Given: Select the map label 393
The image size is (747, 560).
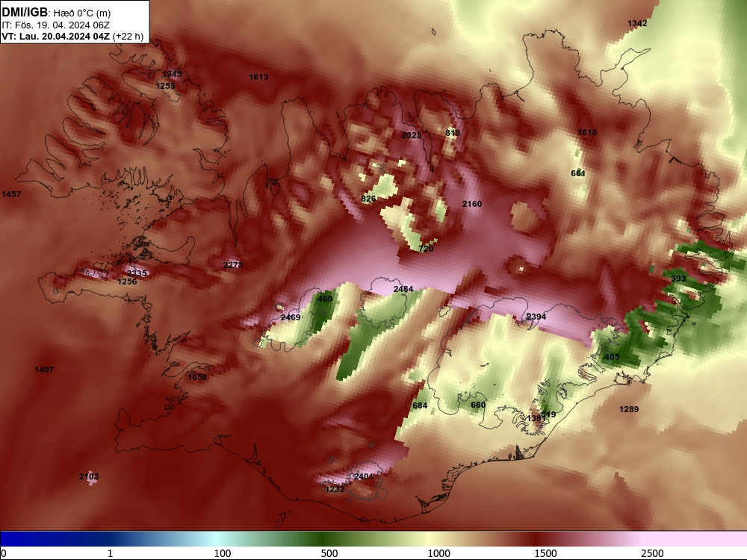Looking at the screenshot, I should [678, 279].
